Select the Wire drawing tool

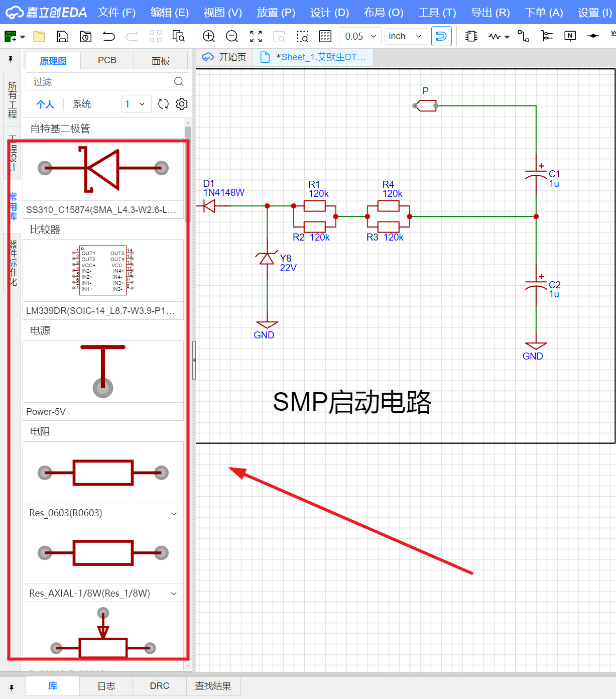point(523,36)
